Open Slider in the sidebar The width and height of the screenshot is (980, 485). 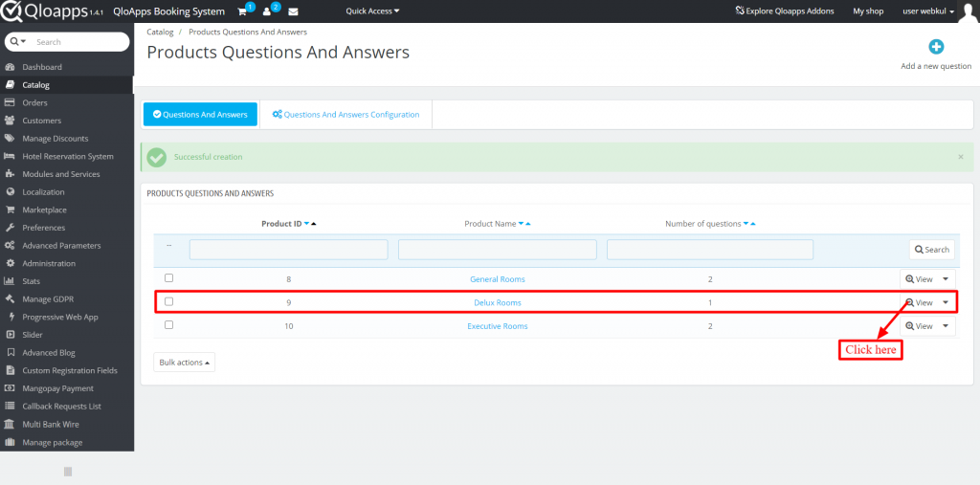(x=33, y=335)
